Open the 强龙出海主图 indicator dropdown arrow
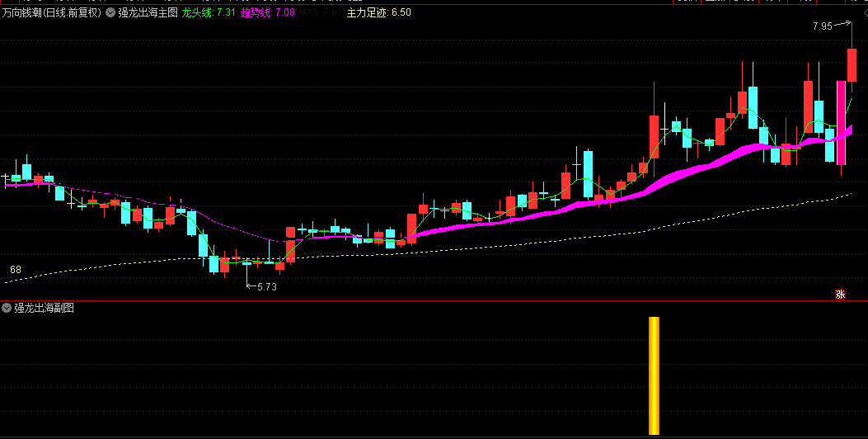Image resolution: width=868 pixels, height=439 pixels. tap(110, 12)
